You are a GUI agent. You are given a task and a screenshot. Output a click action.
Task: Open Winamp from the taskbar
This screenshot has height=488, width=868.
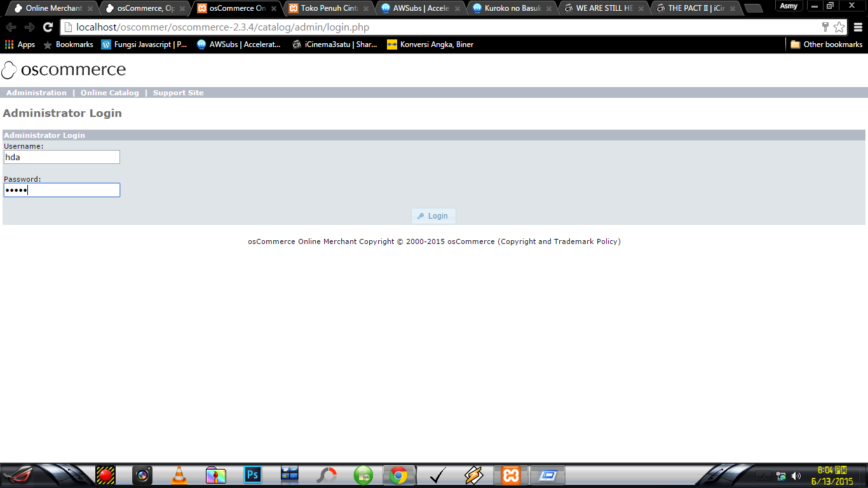pos(474,475)
